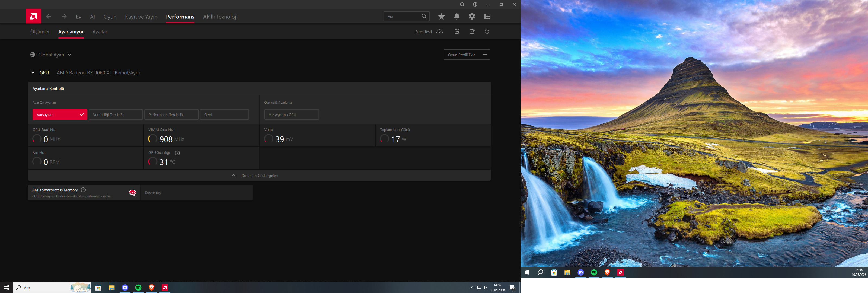Expand the Global Ayarı dropdown
Viewport: 868px width, 293px height.
click(x=51, y=55)
